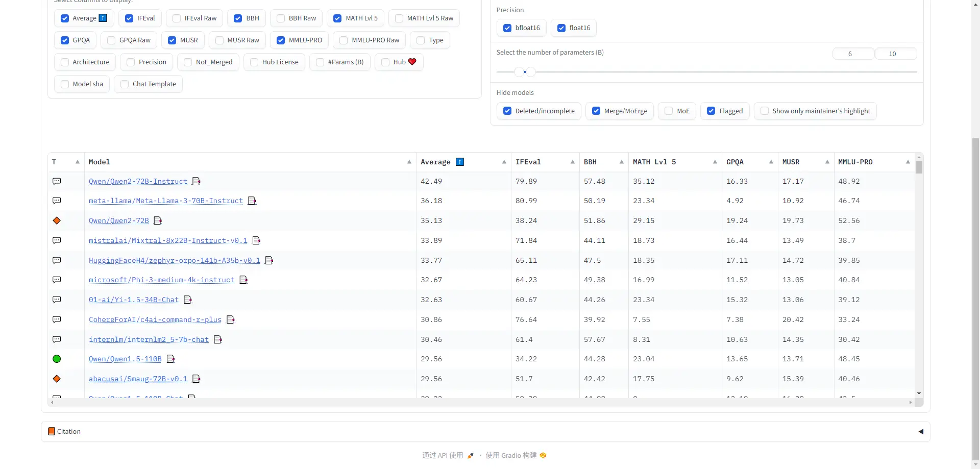Uncheck the bfloat16 precision checkbox
Viewport: 980px width, 469px height.
[x=507, y=28]
